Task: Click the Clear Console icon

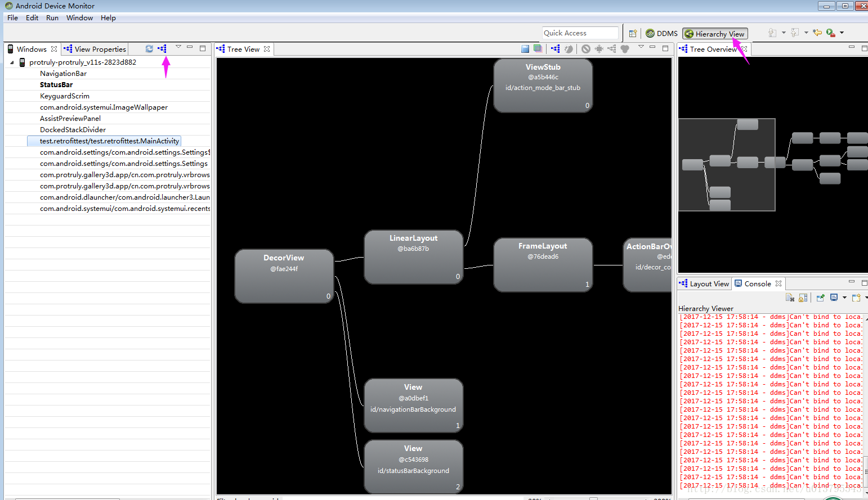Action: point(790,298)
